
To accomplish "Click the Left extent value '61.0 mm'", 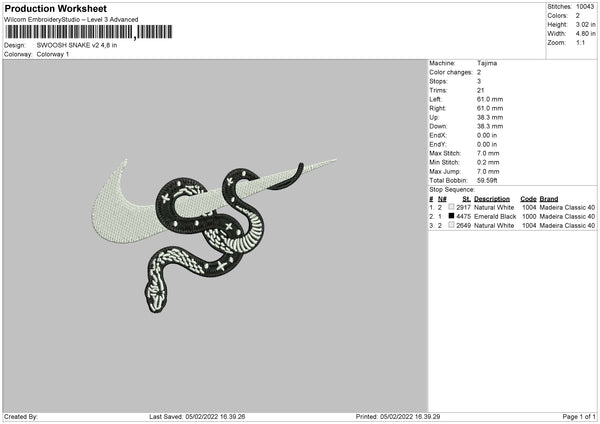I will (490, 99).
